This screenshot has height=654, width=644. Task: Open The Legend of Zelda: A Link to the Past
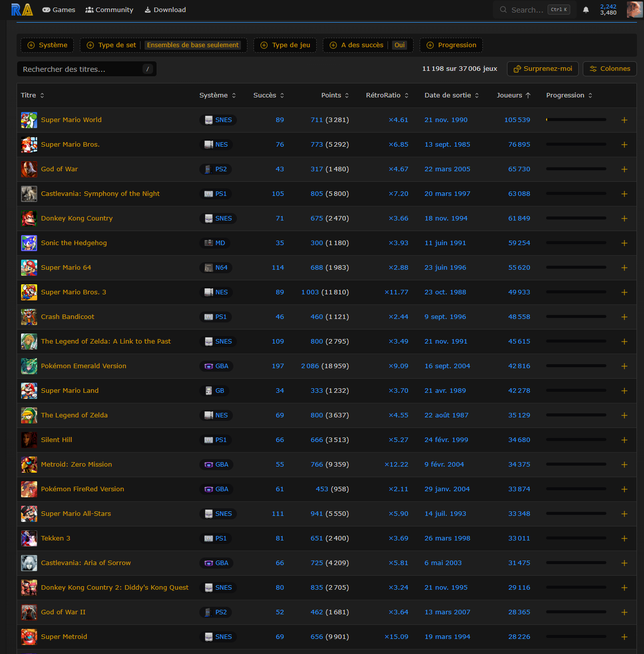(x=106, y=342)
